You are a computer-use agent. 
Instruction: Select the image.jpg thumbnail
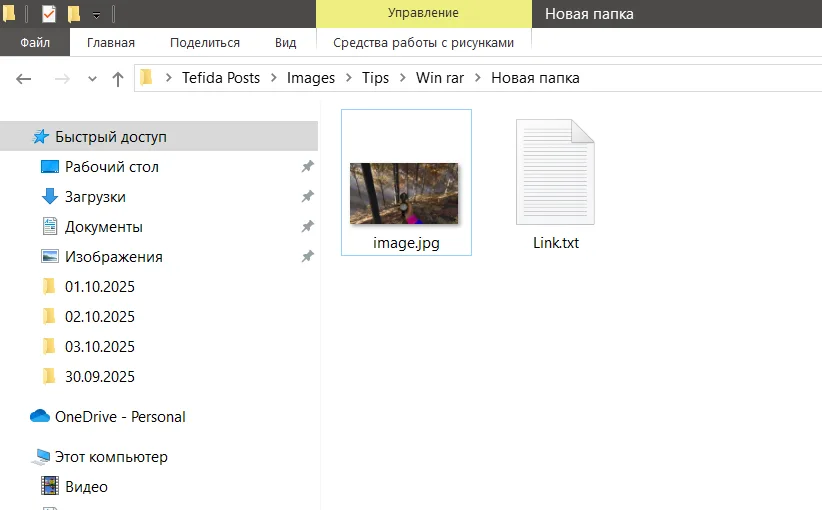405,193
